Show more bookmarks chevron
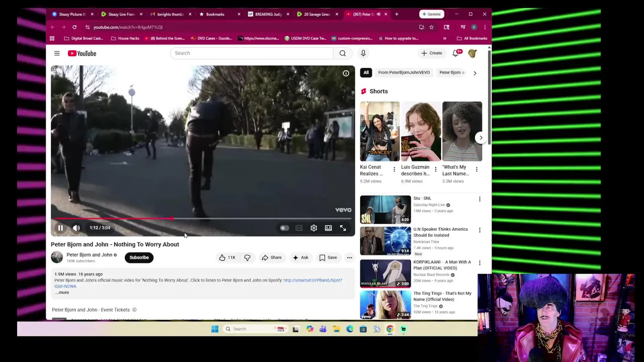This screenshot has width=644, height=362. tap(445, 38)
